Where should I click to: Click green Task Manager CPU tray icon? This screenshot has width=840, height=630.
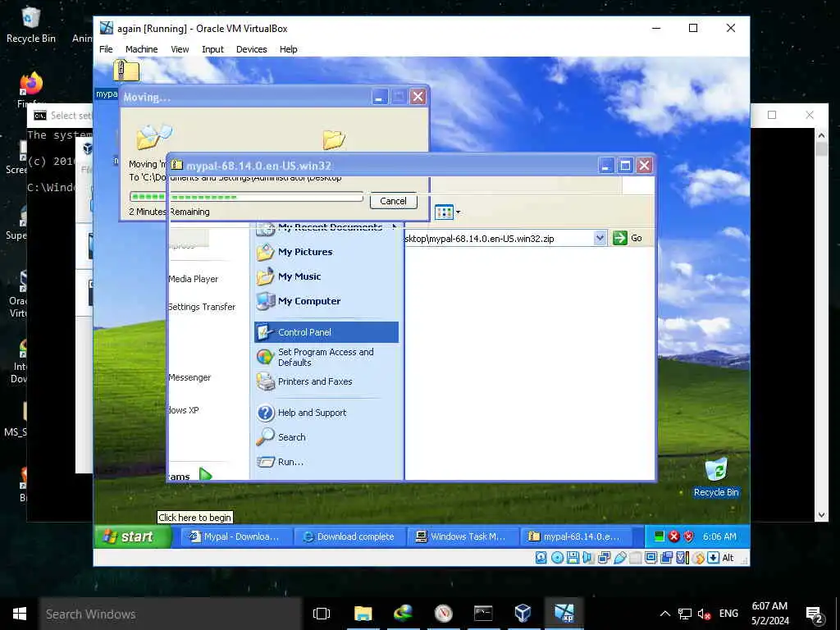click(x=660, y=536)
